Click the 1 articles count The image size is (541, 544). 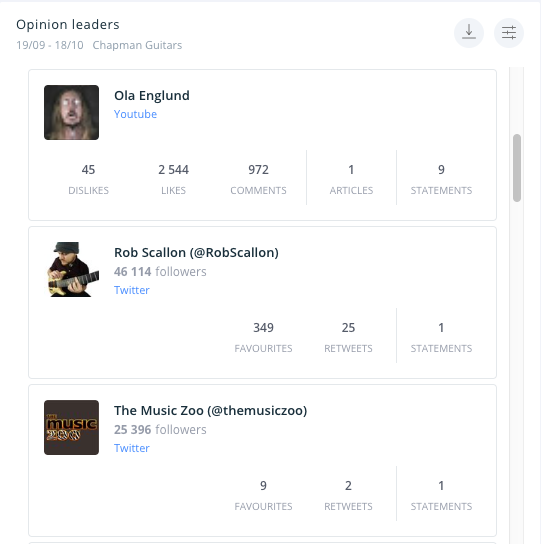click(x=351, y=170)
